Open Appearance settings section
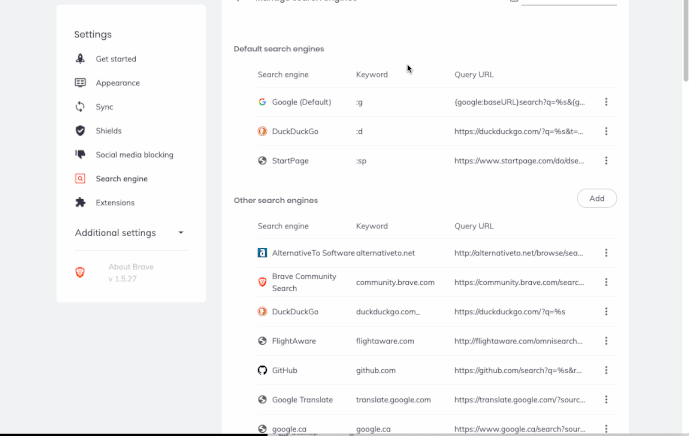Viewport: 689px width, 436px height. coord(118,83)
